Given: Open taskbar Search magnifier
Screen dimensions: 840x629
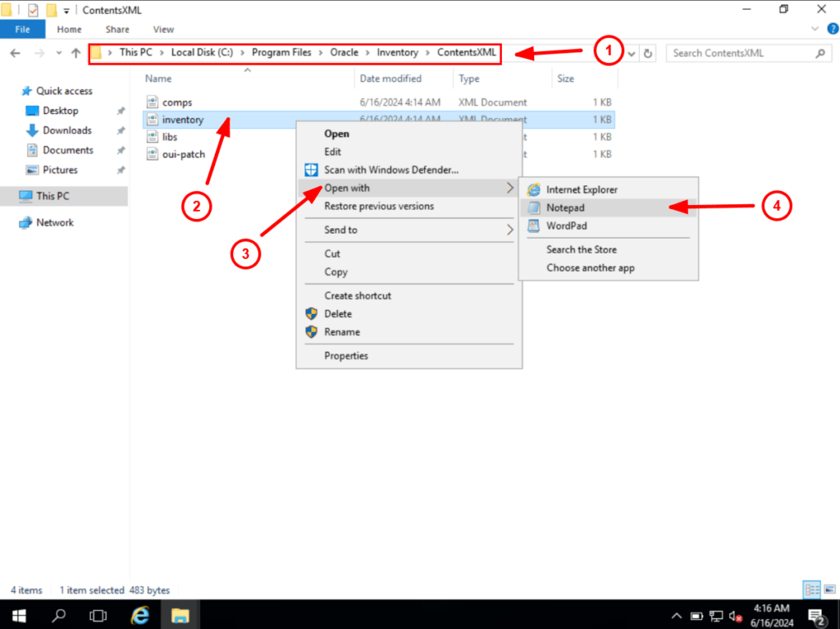Looking at the screenshot, I should click(58, 615).
